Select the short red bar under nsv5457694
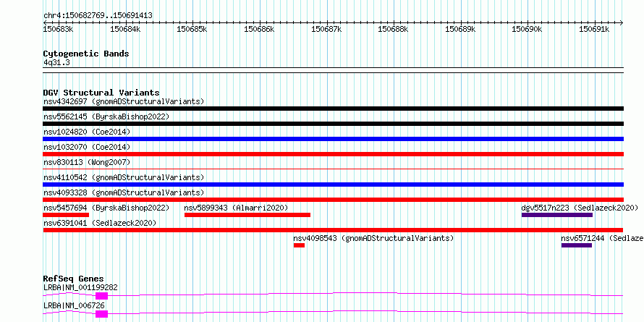The width and height of the screenshot is (644, 322). [x=66, y=215]
